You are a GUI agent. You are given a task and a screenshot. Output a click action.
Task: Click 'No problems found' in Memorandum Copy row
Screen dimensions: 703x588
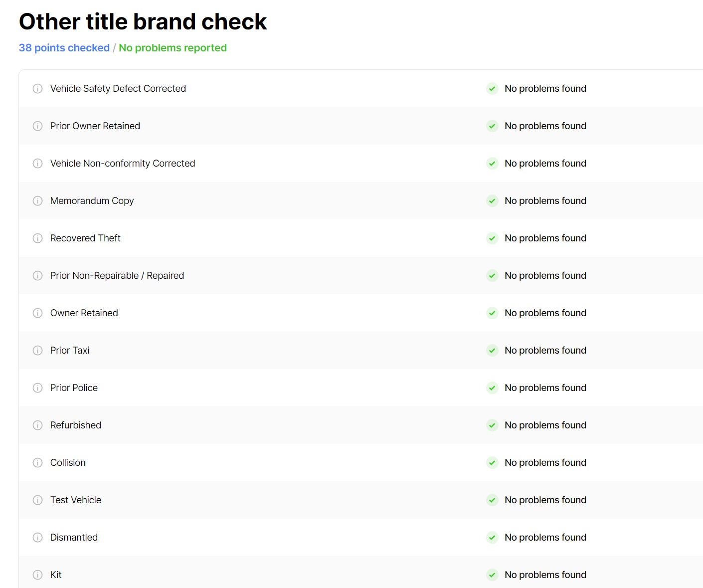[x=545, y=201]
